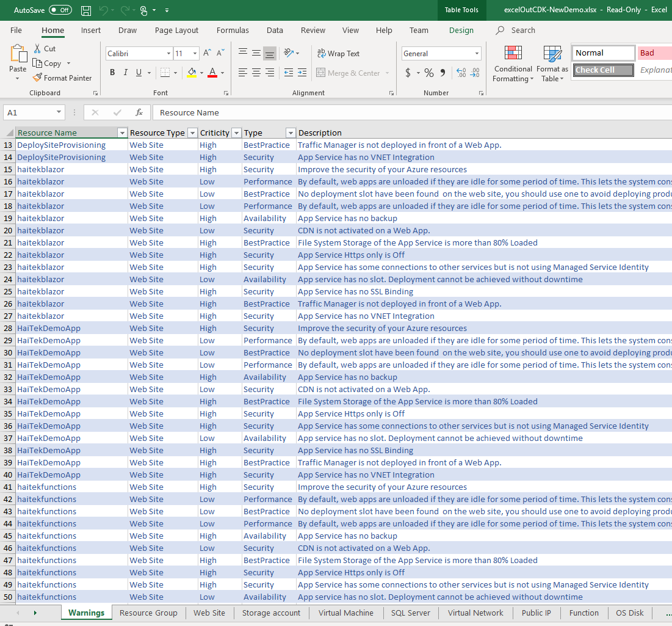
Task: Open Resource Name column filter dropdown
Action: pos(122,133)
